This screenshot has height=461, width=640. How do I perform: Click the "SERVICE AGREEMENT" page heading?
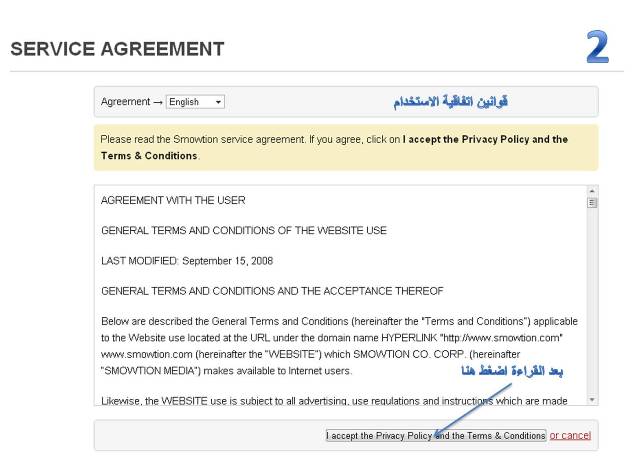117,49
